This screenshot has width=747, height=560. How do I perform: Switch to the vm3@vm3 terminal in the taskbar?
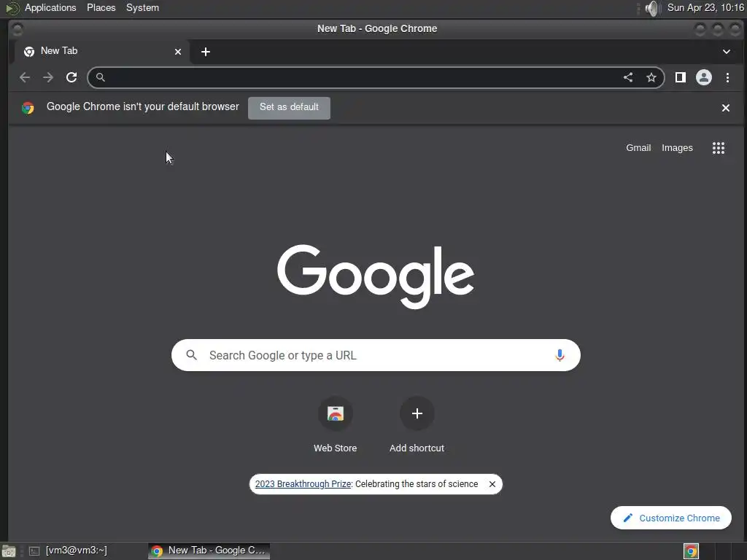[x=68, y=551]
